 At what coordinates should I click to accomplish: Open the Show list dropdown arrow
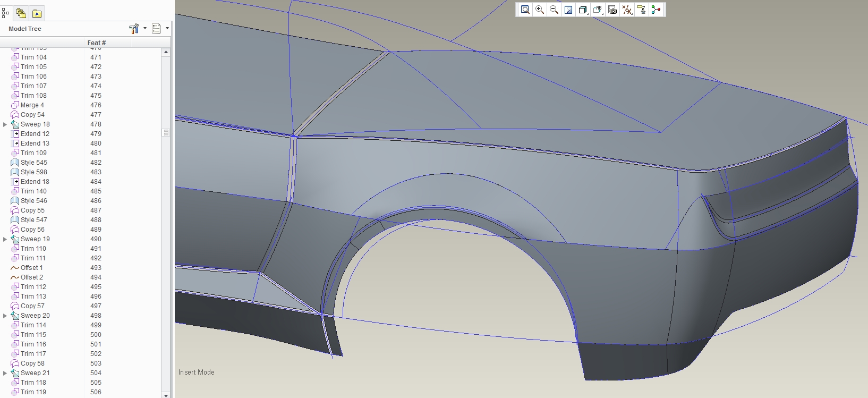click(x=167, y=29)
